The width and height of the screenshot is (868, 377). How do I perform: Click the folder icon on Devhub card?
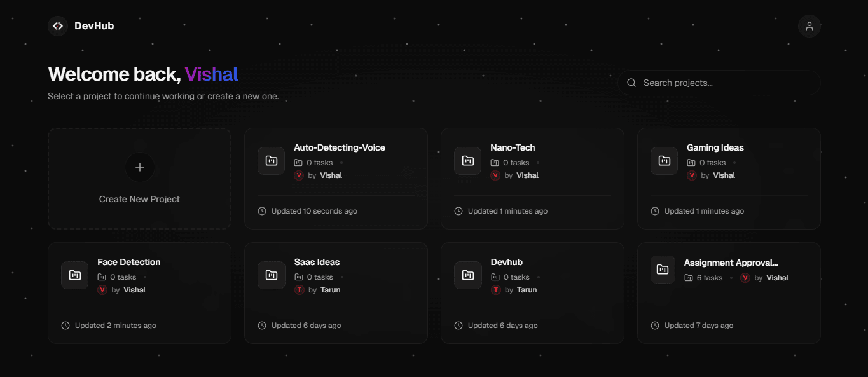point(467,275)
